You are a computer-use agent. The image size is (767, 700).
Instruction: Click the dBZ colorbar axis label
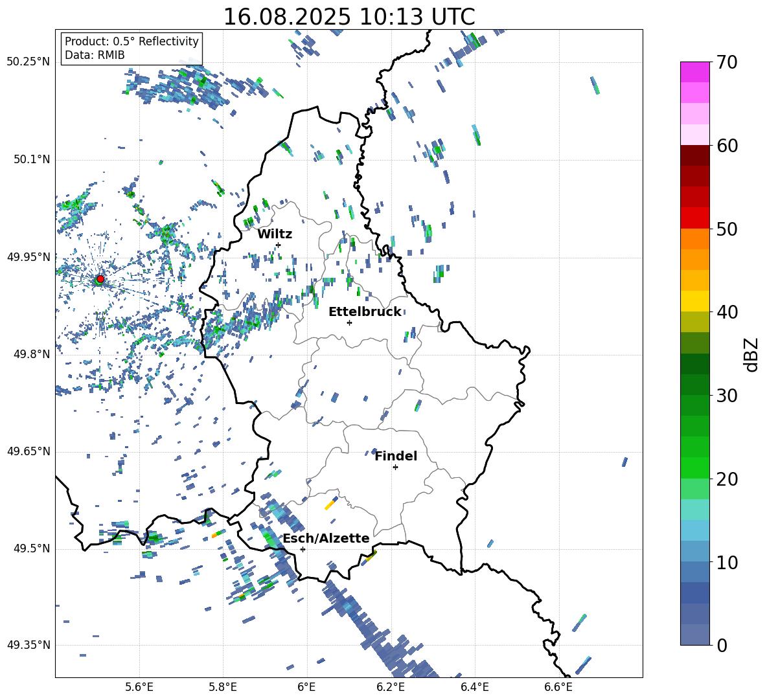tap(751, 354)
